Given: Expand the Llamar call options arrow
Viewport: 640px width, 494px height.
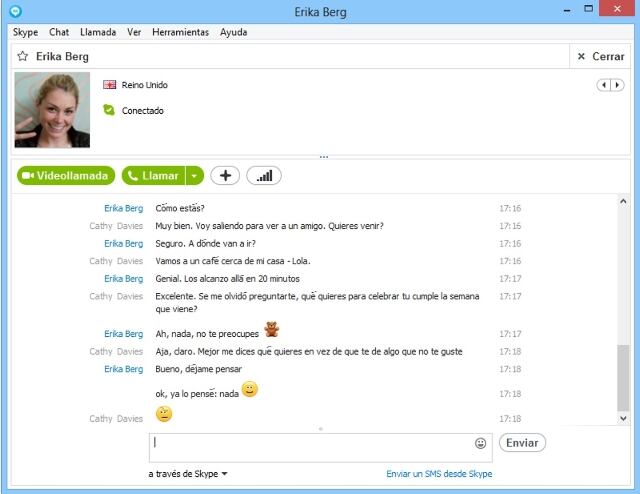Looking at the screenshot, I should (195, 176).
